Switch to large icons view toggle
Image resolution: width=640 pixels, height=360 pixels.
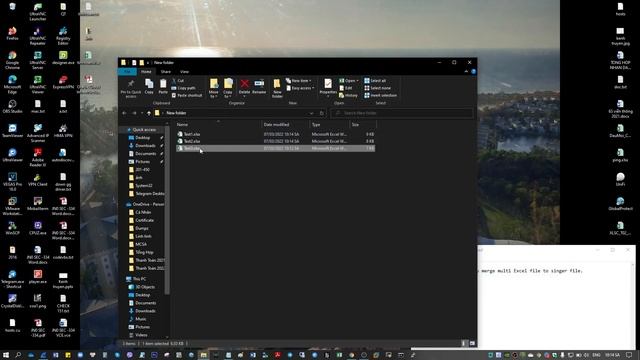click(472, 344)
